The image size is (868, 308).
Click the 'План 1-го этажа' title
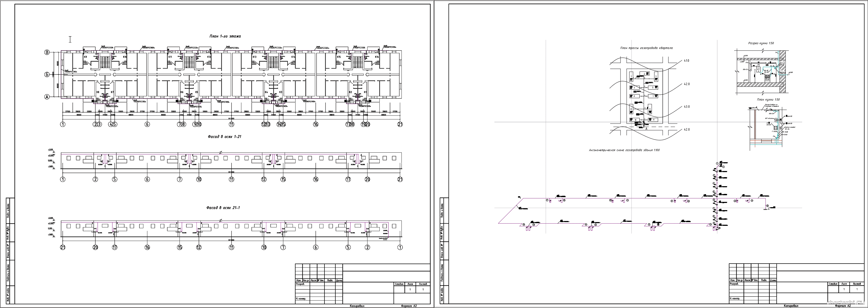(225, 36)
